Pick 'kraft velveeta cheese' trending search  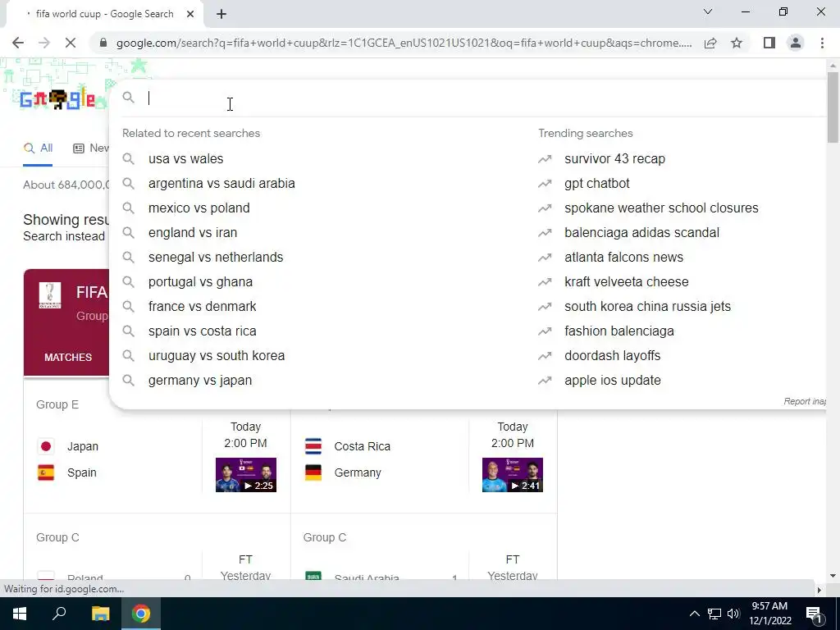click(627, 282)
